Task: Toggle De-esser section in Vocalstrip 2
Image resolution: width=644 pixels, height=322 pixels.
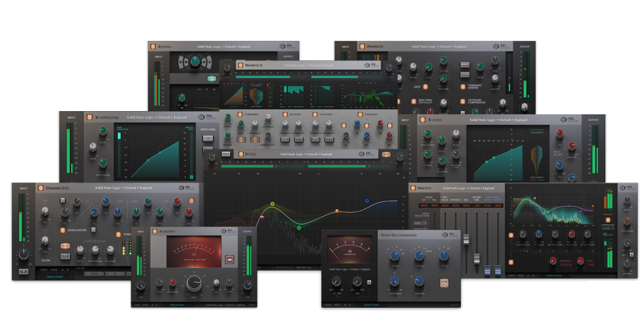Action: (x=285, y=114)
